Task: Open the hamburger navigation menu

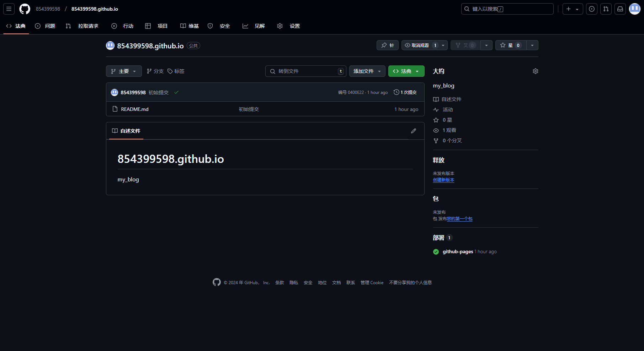Action: click(x=9, y=9)
